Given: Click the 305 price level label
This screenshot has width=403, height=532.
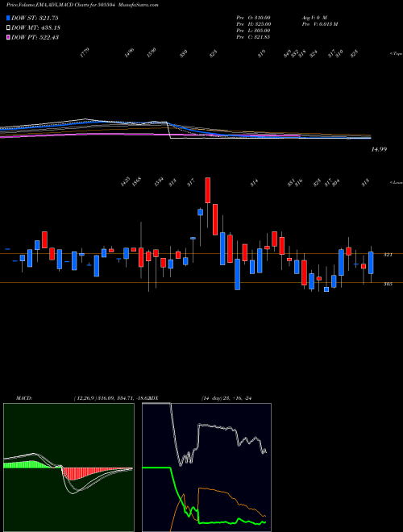Looking at the screenshot, I should click(x=388, y=284).
